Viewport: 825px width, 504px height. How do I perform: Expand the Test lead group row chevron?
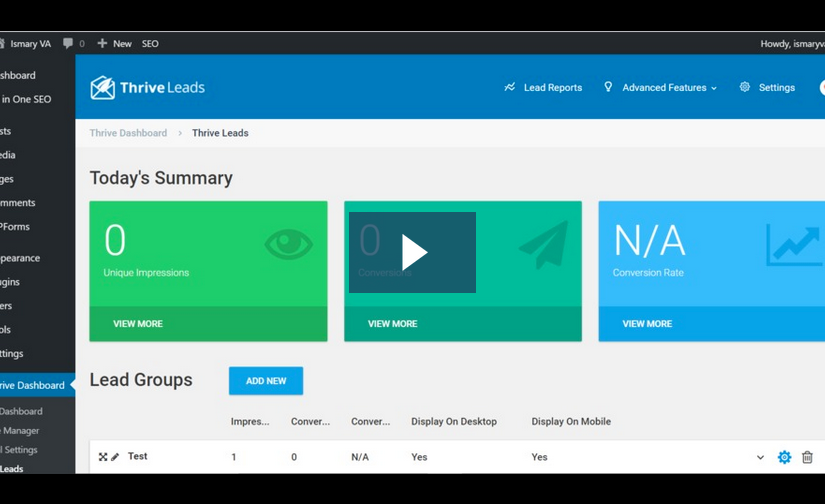point(760,457)
